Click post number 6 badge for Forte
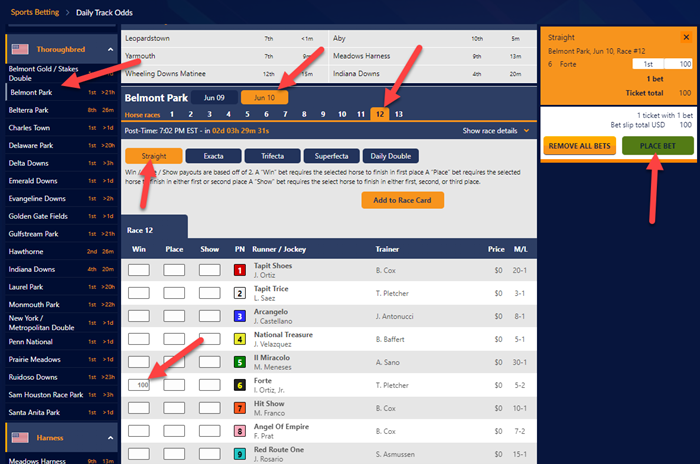This screenshot has width=700, height=464. point(240,385)
